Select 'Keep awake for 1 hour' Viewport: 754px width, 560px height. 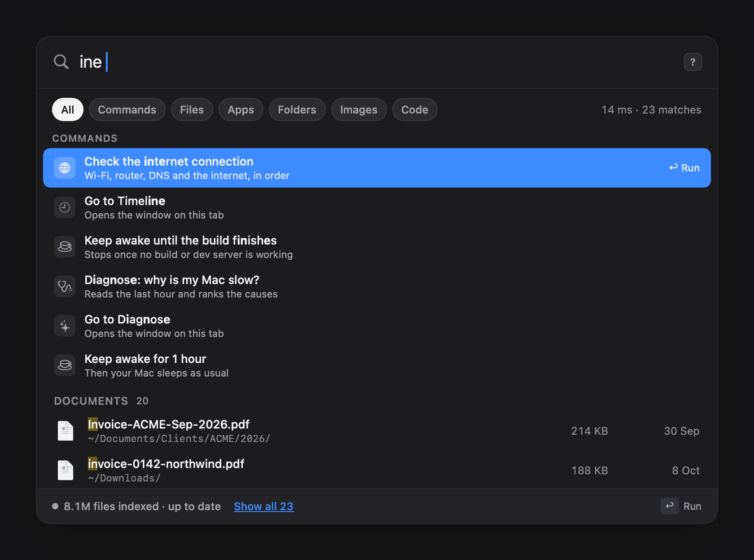pos(377,365)
